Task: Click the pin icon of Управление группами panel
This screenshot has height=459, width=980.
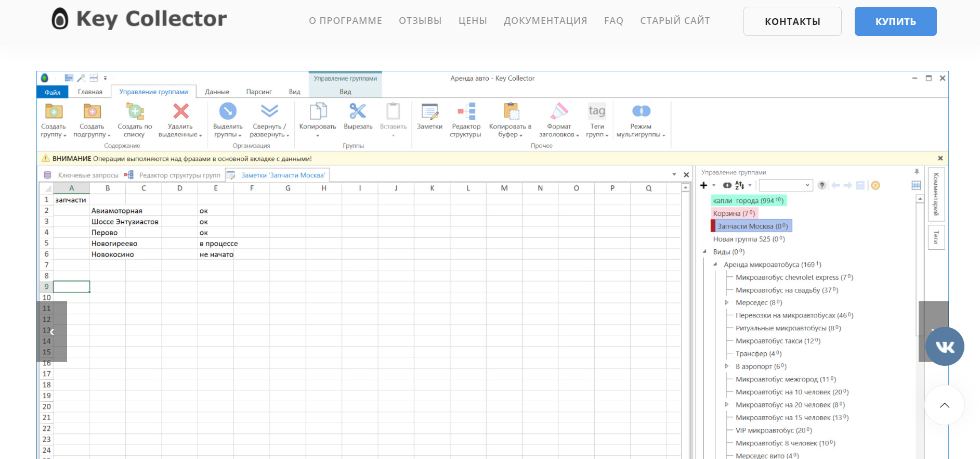Action: (x=917, y=172)
